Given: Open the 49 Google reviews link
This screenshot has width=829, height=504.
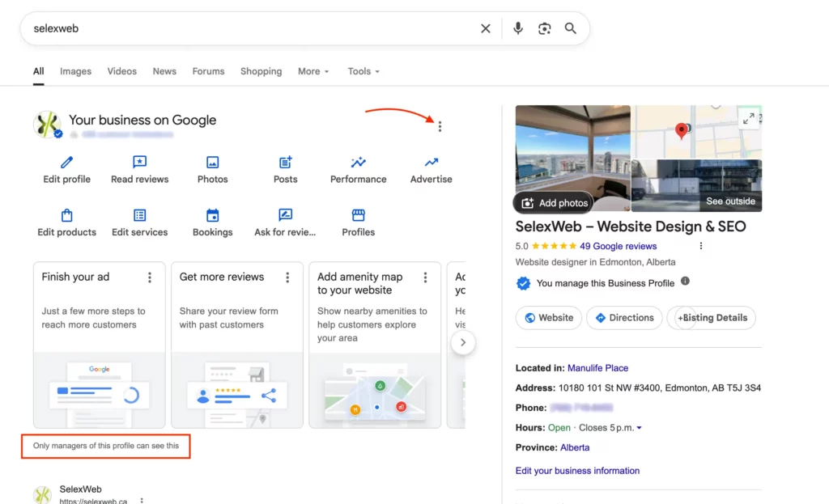Looking at the screenshot, I should (x=618, y=246).
